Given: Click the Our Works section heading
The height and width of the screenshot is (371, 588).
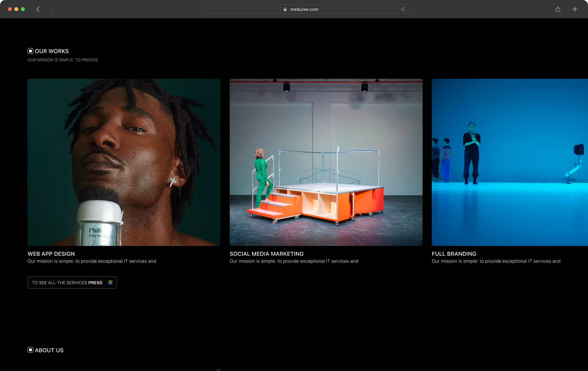Looking at the screenshot, I should click(x=52, y=51).
